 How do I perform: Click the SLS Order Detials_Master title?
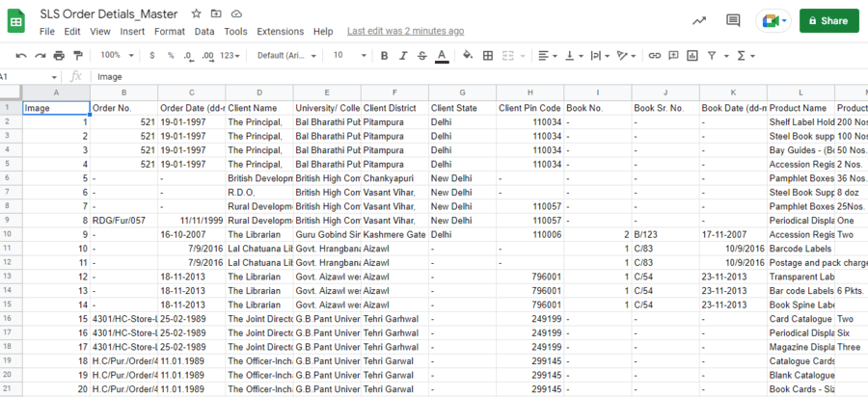click(x=109, y=13)
